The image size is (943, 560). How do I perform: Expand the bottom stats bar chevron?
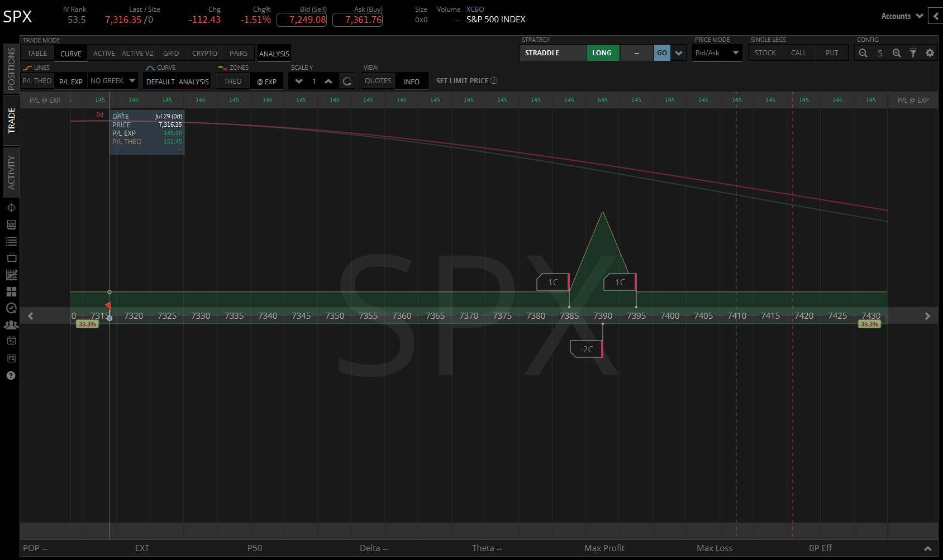[928, 548]
